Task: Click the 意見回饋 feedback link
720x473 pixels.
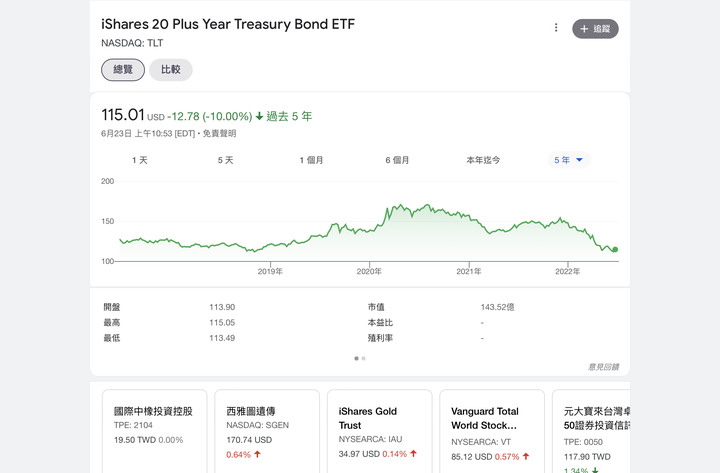Action: coord(604,366)
